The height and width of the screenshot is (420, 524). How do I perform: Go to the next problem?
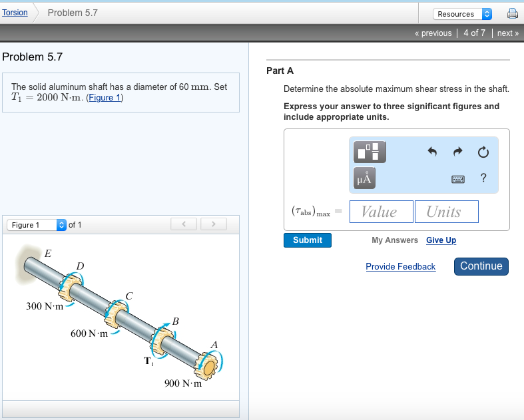[507, 33]
